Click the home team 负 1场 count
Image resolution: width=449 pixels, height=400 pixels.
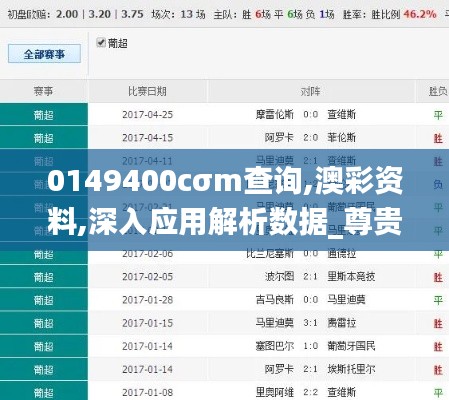click(x=320, y=14)
